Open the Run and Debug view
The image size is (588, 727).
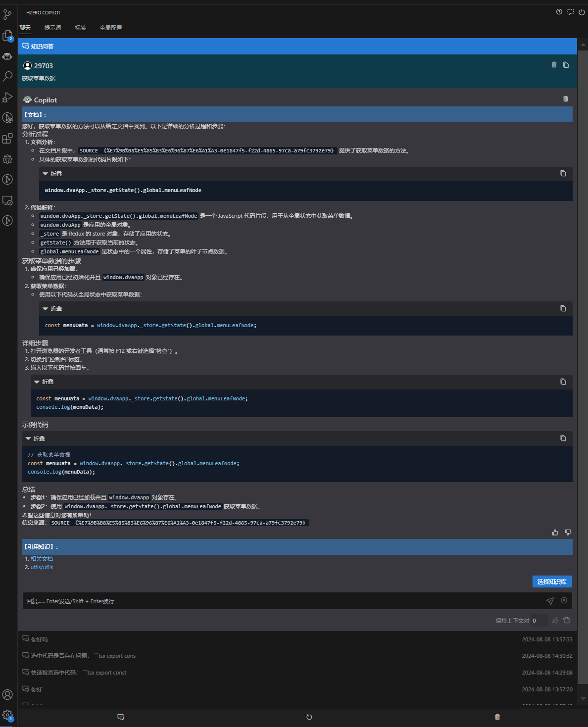click(7, 97)
